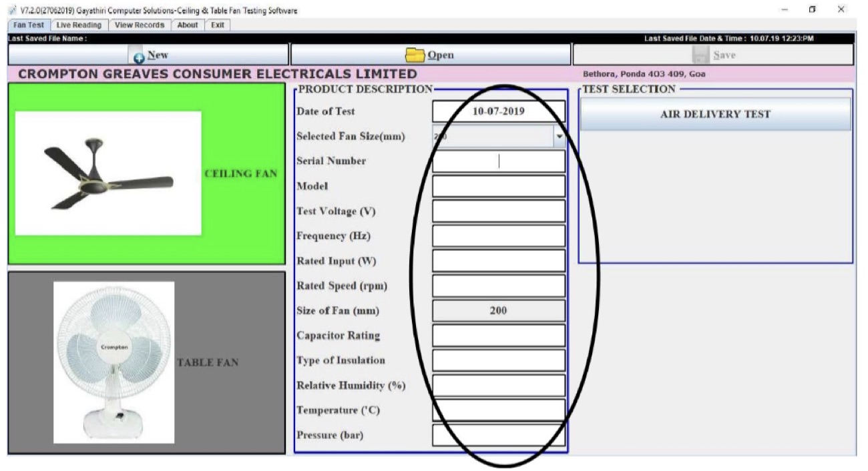Click the floppy disk icon on Save
Screen dimensions: 868x471
tap(700, 55)
